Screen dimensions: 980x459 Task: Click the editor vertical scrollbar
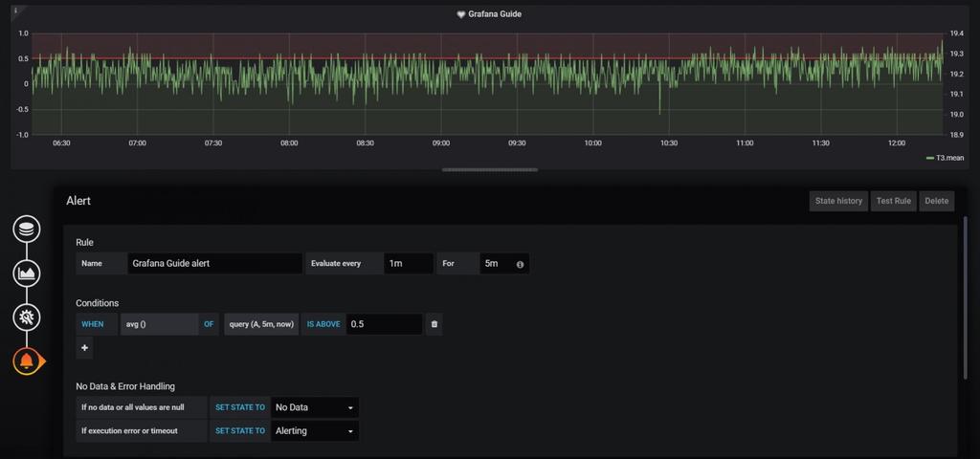967,296
